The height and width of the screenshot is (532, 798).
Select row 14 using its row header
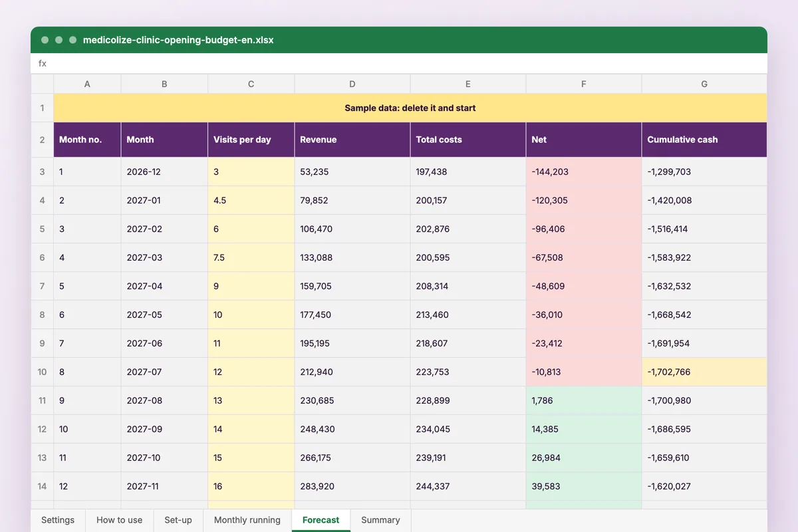pyautogui.click(x=42, y=486)
